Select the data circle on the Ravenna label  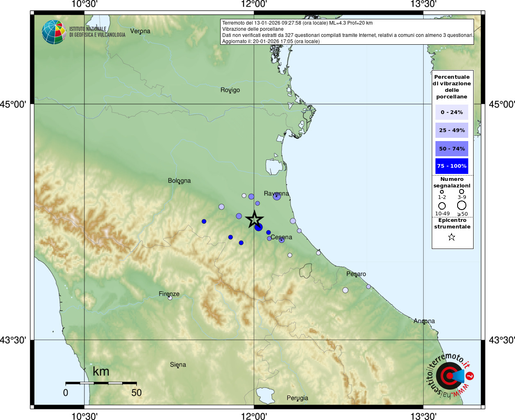click(277, 196)
